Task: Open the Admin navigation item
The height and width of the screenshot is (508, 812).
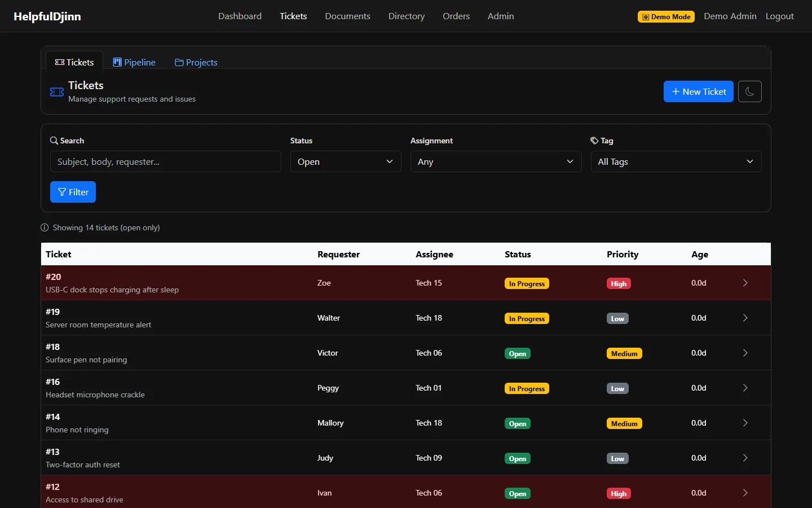Action: (501, 16)
